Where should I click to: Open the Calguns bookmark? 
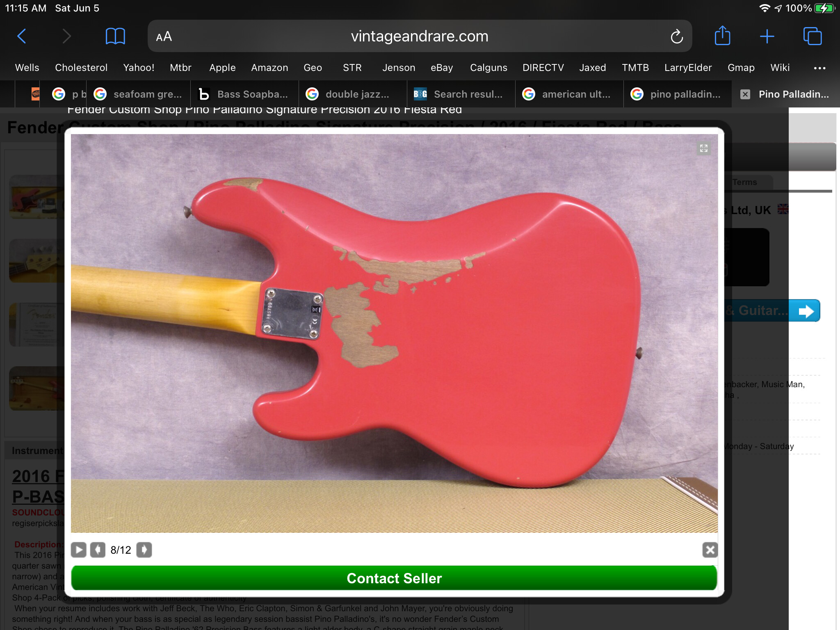coord(488,68)
